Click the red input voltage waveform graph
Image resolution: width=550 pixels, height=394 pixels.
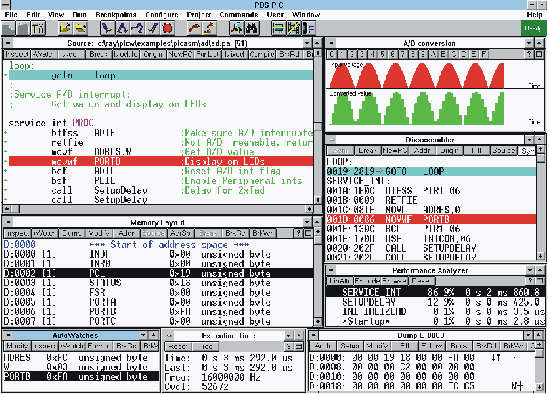pos(417,75)
